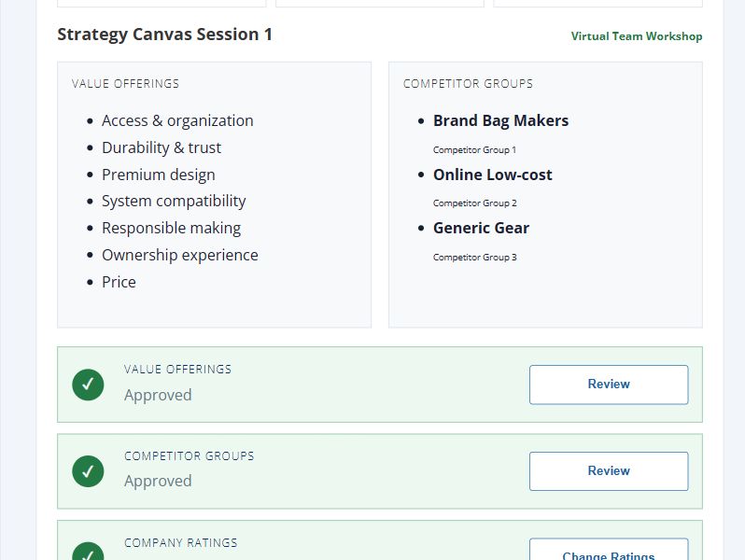745x560 pixels.
Task: Select the 'System compatibility' list item
Action: [174, 201]
